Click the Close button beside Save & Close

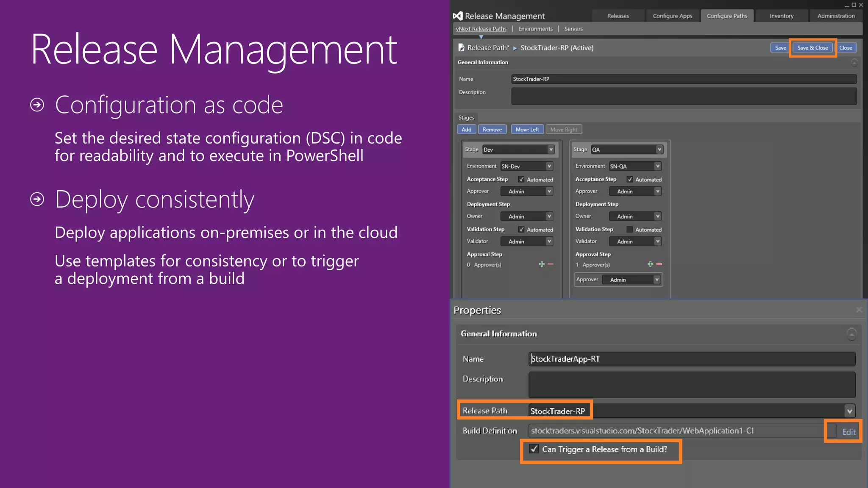[846, 48]
